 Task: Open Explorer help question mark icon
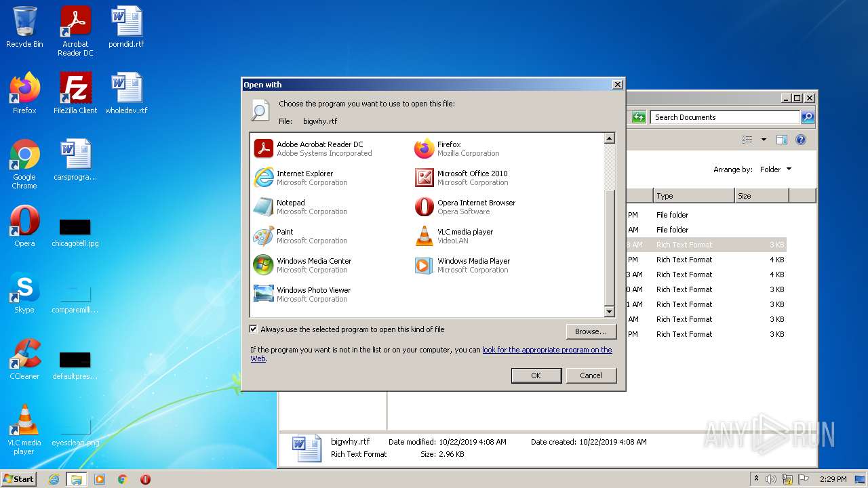[801, 140]
